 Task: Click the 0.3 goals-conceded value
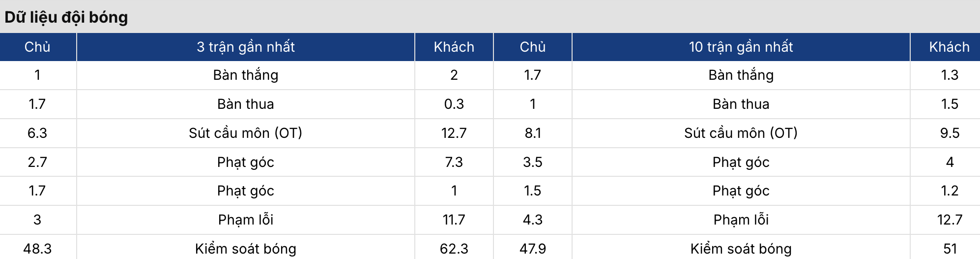pos(454,104)
